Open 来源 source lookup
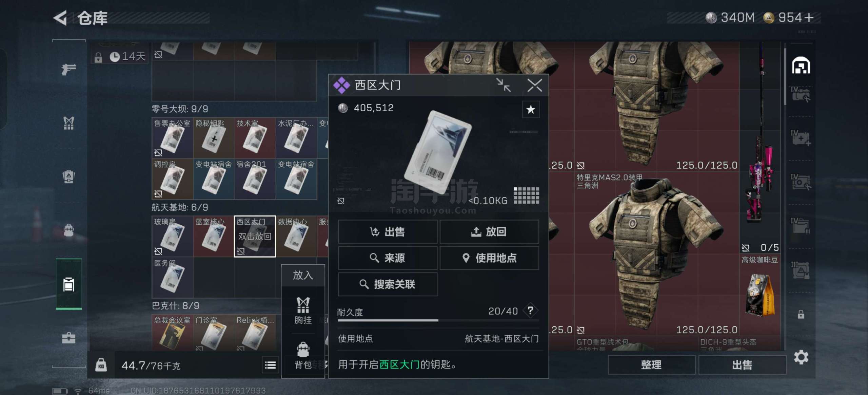The image size is (868, 395). (x=388, y=258)
